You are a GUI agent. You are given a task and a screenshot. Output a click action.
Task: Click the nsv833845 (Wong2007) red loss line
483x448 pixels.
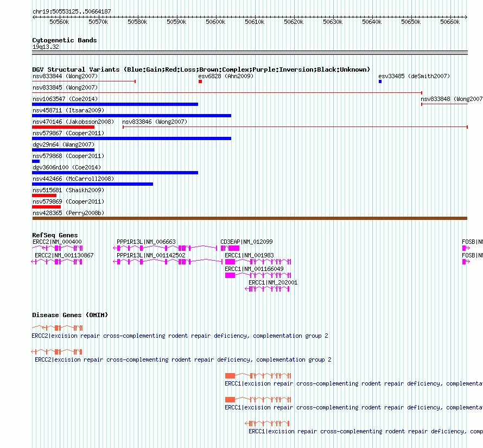pos(227,93)
